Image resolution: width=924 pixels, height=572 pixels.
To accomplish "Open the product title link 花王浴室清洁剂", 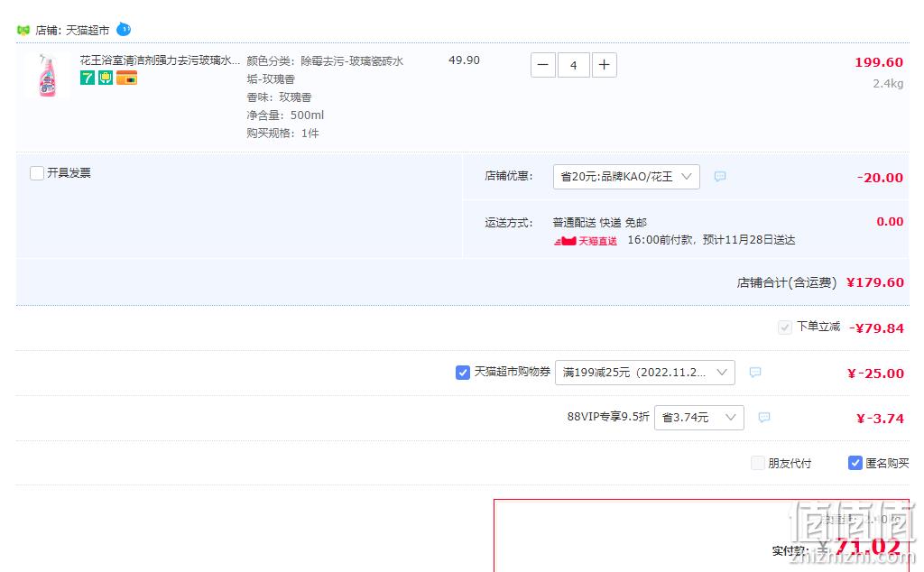I will click(160, 60).
